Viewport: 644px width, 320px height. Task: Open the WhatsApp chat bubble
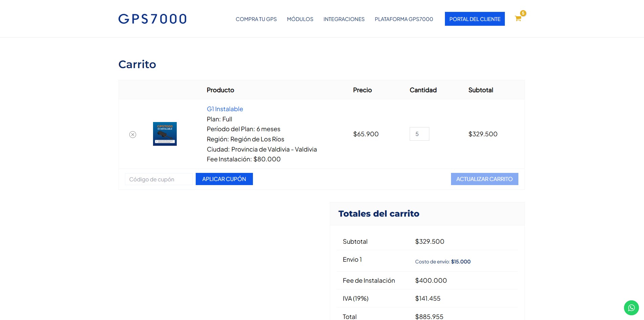point(631,308)
